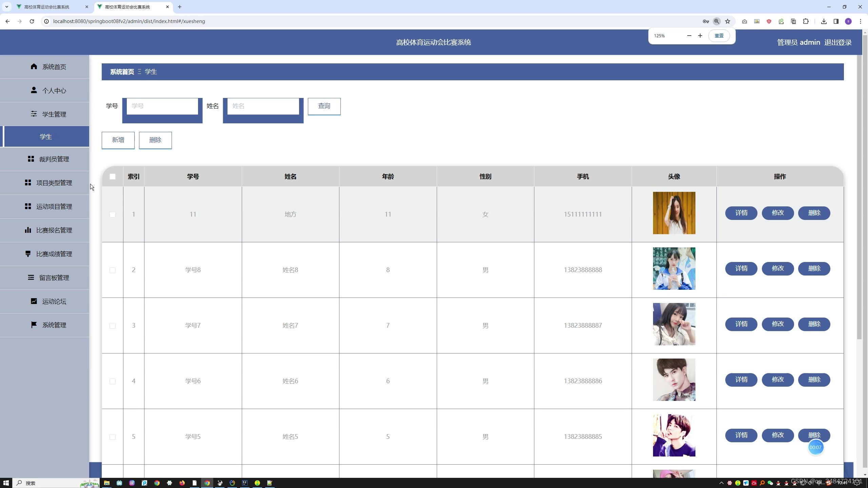
Task: Click the 查询 search button
Action: pyautogui.click(x=324, y=106)
